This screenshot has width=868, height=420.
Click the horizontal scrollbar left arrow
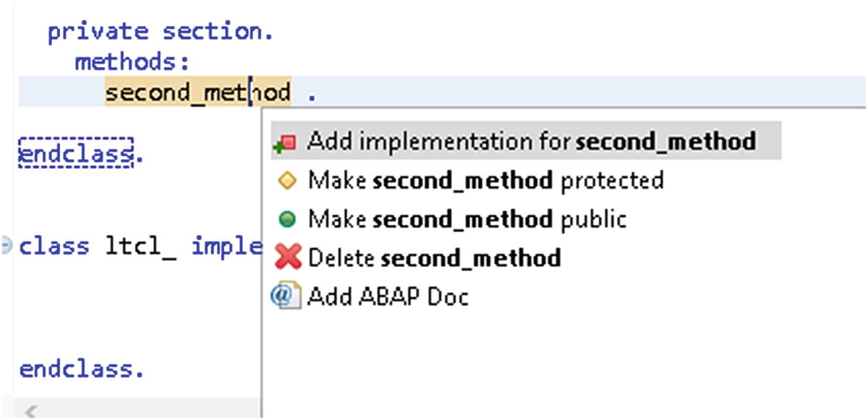(30, 411)
